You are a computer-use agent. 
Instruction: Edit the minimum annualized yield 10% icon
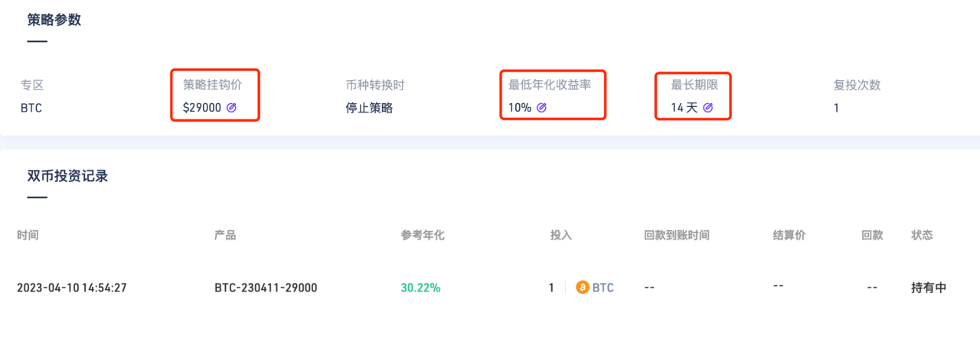pos(541,108)
